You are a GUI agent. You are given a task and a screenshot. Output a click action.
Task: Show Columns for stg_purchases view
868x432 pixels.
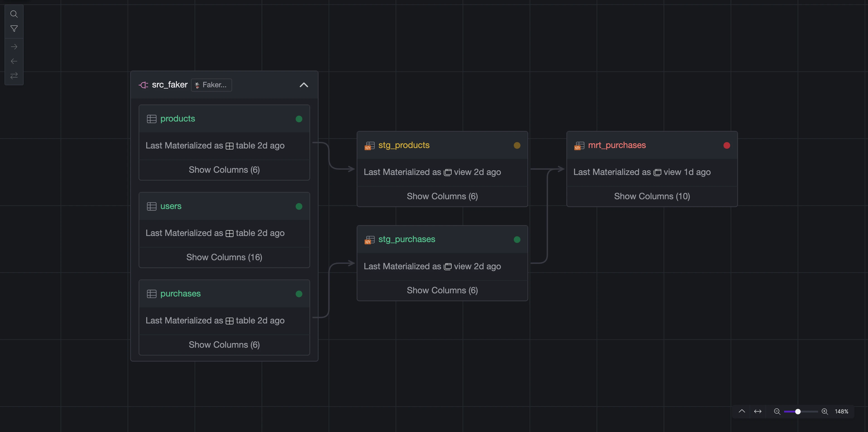(442, 290)
